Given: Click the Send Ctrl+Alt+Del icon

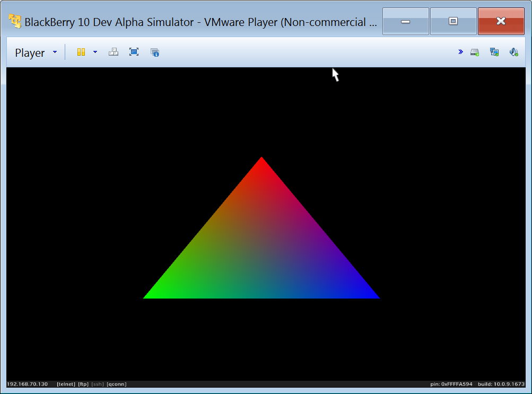Looking at the screenshot, I should click(x=114, y=52).
